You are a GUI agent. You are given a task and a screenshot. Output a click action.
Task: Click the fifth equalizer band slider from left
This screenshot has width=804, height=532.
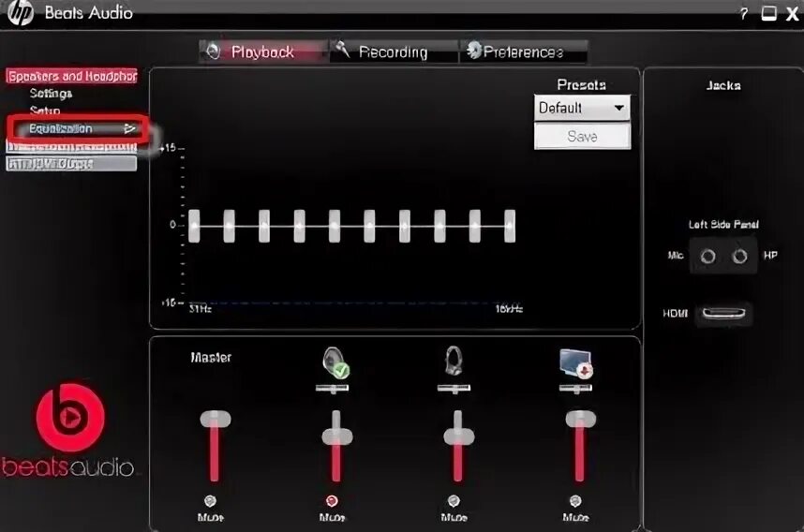335,226
